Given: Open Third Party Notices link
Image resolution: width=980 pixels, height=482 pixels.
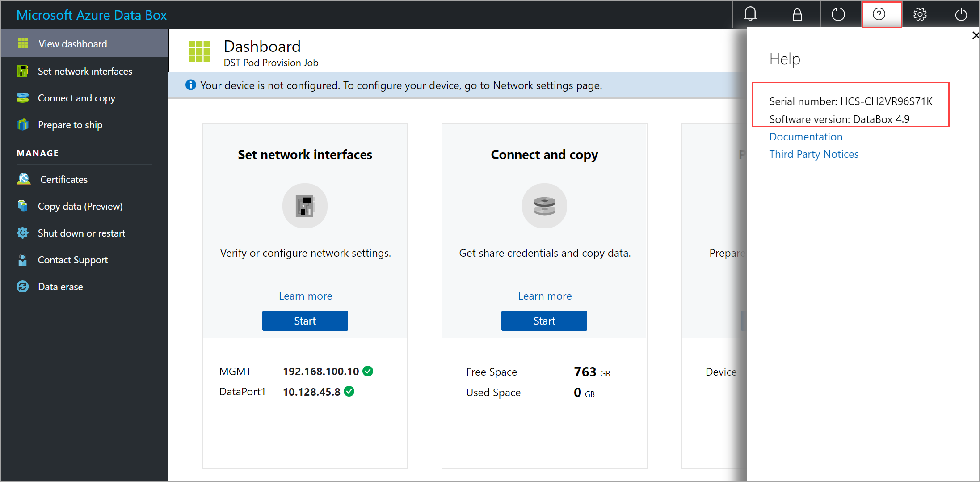Looking at the screenshot, I should point(814,154).
